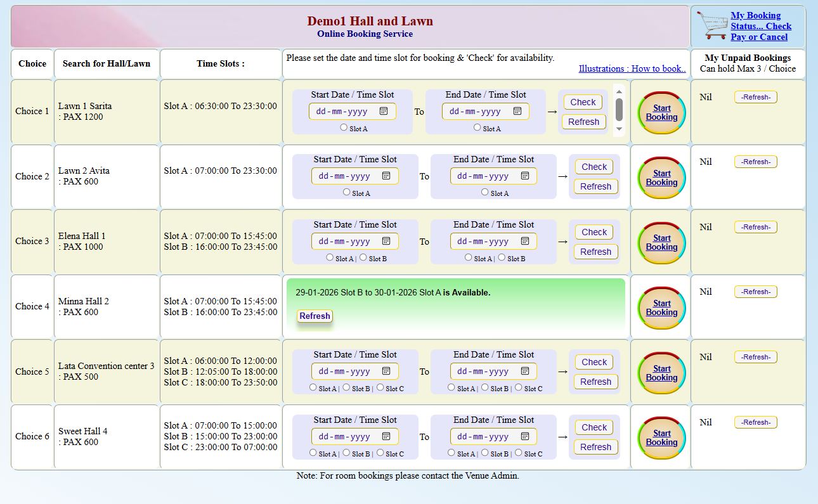Open calendar picker for Sweet Hall 4 end date
The height and width of the screenshot is (504, 818).
[x=524, y=436]
